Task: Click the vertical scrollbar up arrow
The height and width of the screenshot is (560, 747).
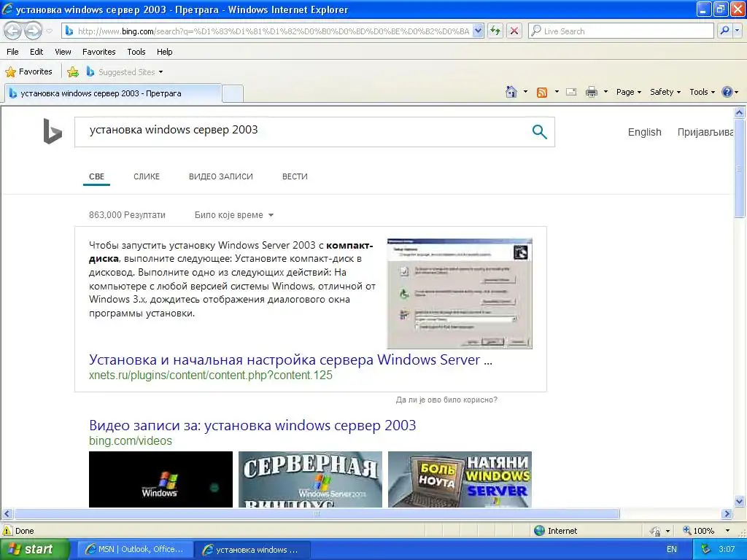Action: tap(740, 113)
